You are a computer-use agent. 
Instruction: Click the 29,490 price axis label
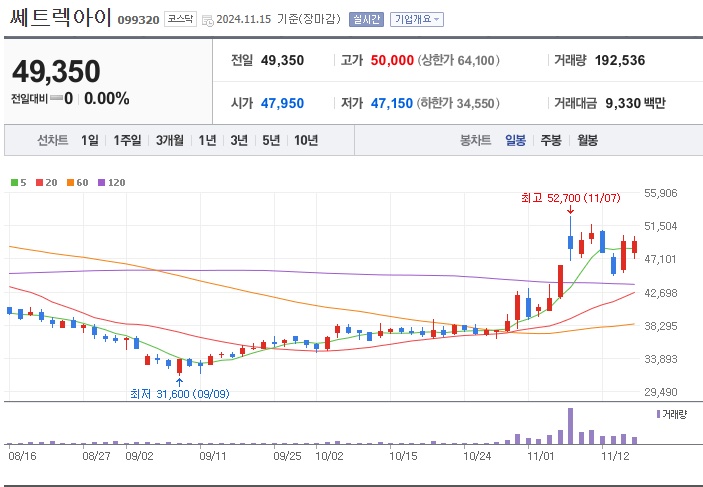660,392
